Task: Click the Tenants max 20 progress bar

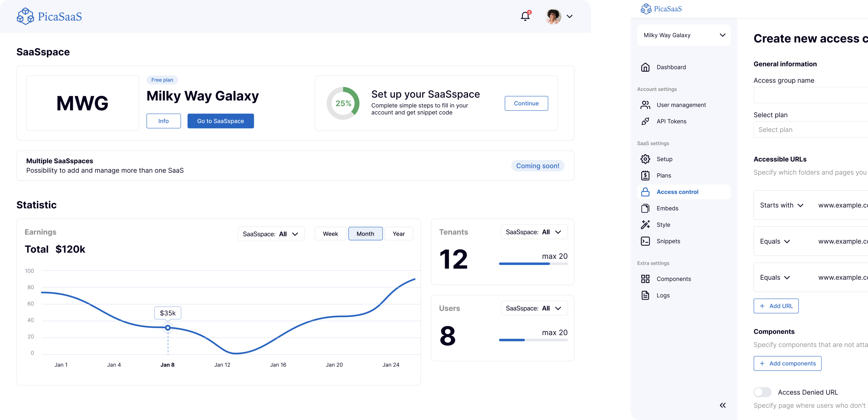Action: 533,264
